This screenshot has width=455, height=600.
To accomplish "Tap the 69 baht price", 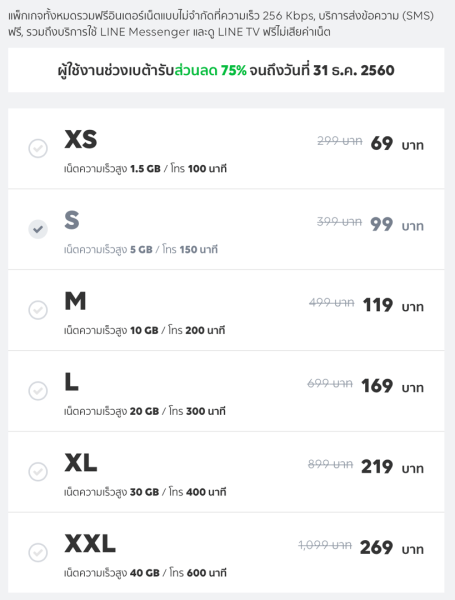I will pos(397,143).
